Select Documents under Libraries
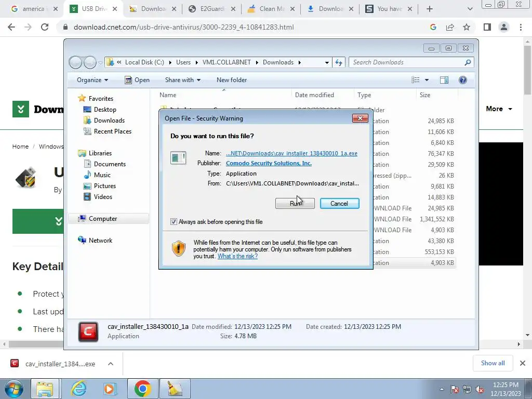Screen dimensions: 532x399 tap(110, 164)
